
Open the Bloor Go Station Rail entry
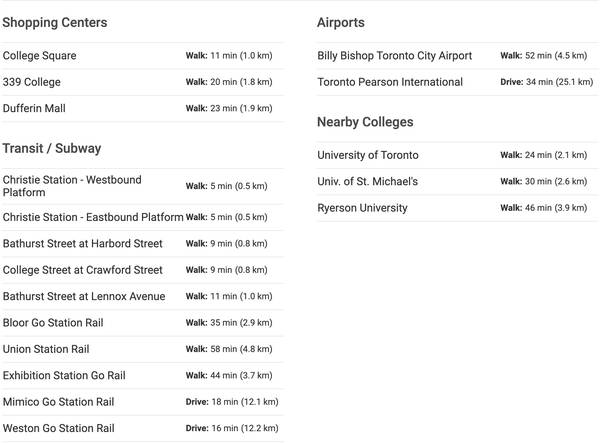tap(142, 323)
